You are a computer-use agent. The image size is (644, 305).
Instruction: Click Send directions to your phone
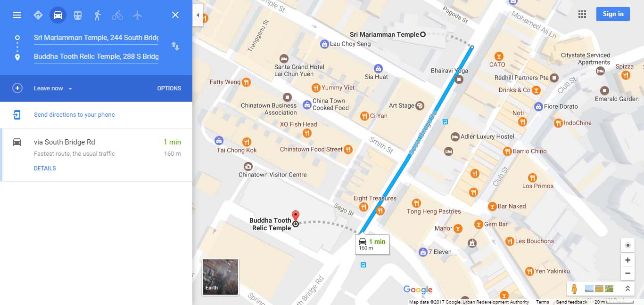click(74, 115)
